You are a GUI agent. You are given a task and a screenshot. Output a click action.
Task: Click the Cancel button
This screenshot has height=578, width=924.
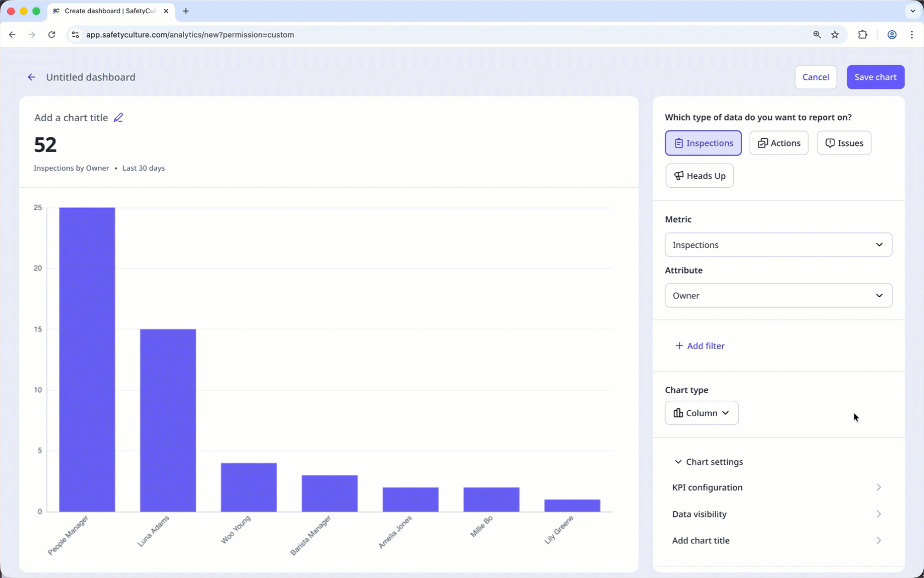(816, 77)
